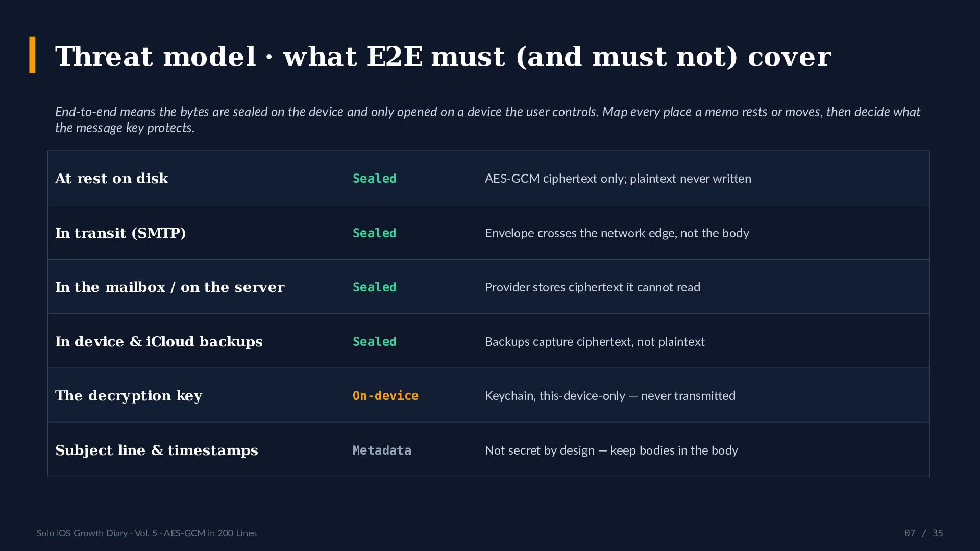Select the italic intro paragraph about end-to-end

coord(487,119)
